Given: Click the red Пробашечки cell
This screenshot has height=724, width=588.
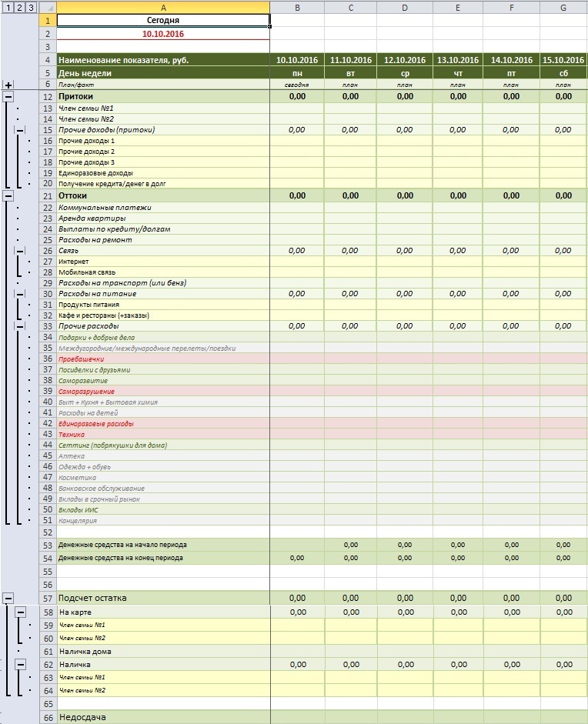Looking at the screenshot, I should click(x=163, y=359).
